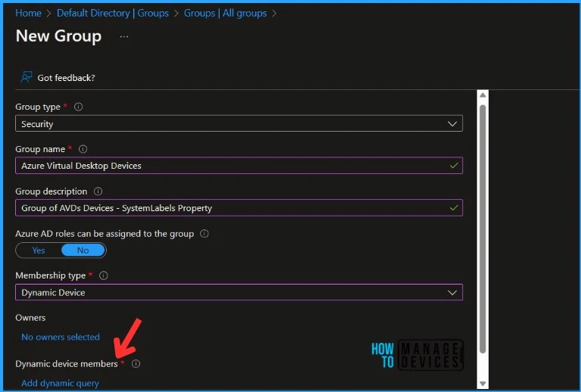Screen dimensions: 581x392
Task: Click the Azure AD roles label text
Action: click(x=105, y=234)
